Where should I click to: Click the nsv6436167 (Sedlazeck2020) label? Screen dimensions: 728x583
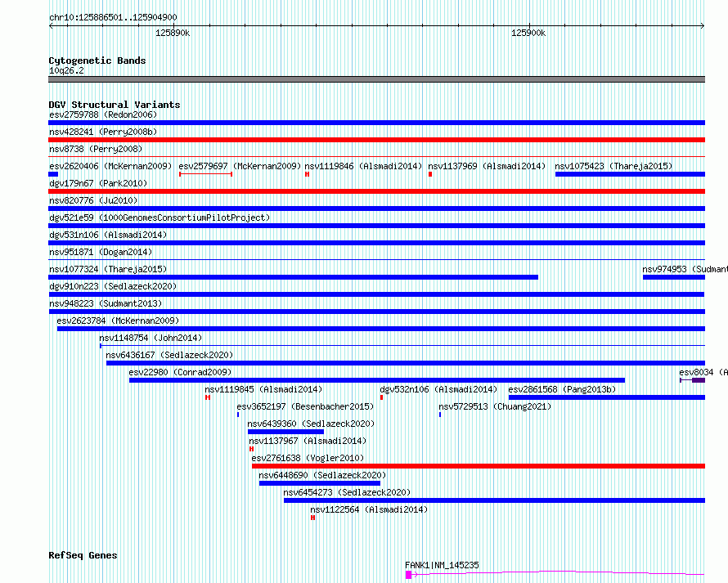[x=169, y=355]
